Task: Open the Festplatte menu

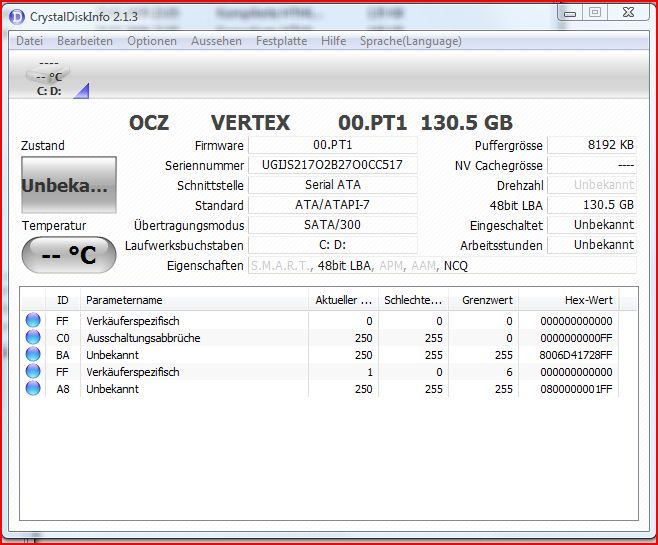Action: point(282,41)
